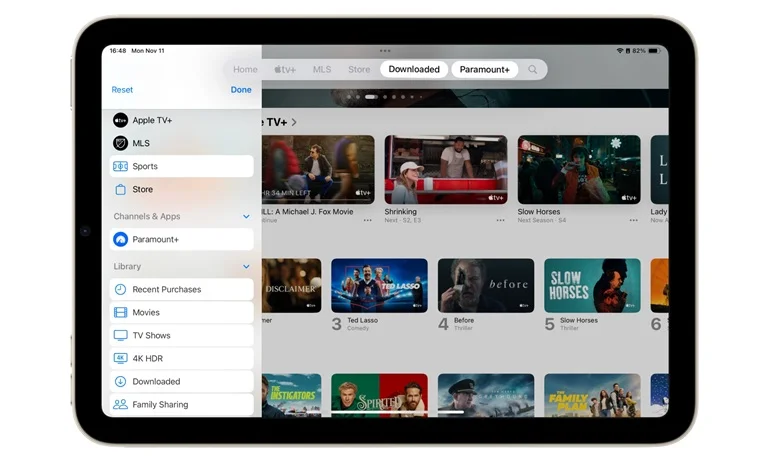
Task: Collapse the Channels & Apps section
Action: 246,217
